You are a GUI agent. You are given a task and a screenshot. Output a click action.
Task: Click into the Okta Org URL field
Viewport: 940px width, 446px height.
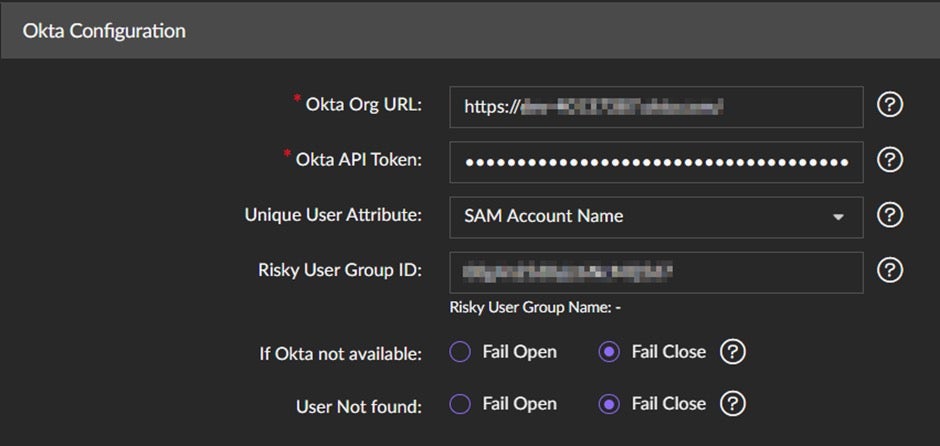[655, 107]
